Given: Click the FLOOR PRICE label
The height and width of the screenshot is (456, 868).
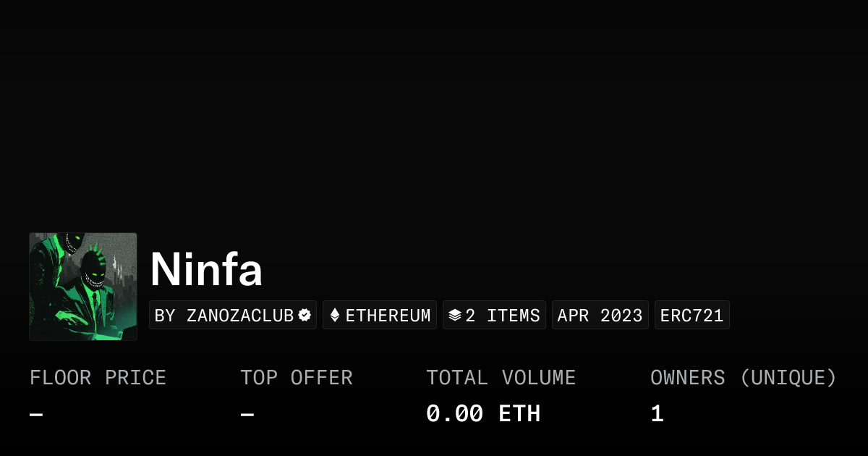Looking at the screenshot, I should coord(98,378).
